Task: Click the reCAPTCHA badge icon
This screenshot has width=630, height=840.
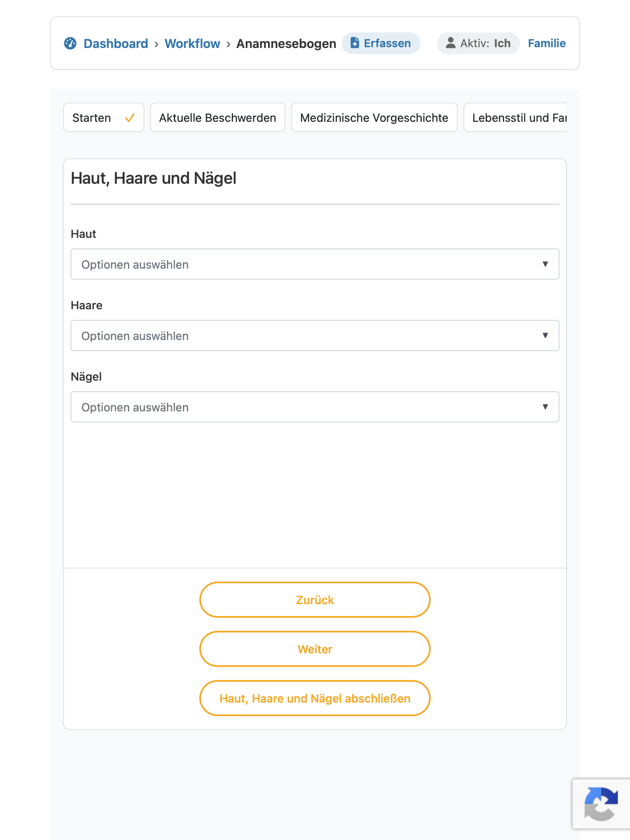Action: [601, 803]
